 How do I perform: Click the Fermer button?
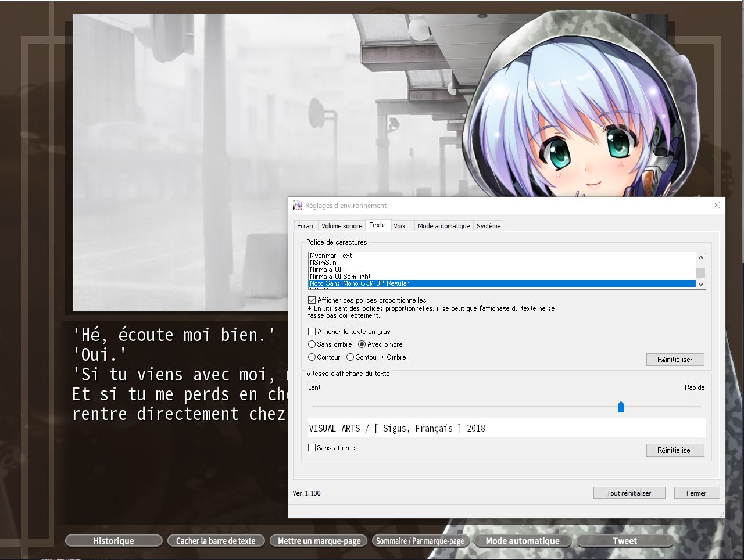coord(696,493)
